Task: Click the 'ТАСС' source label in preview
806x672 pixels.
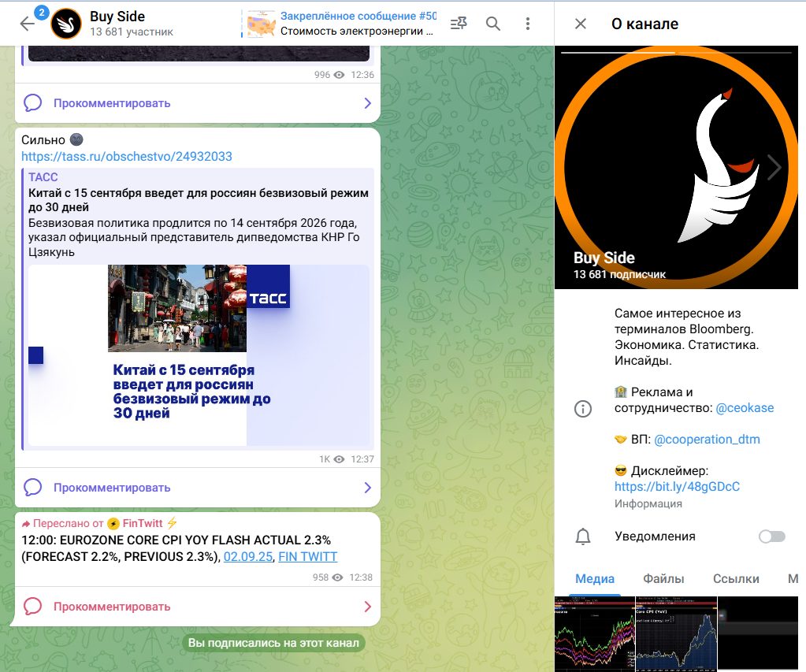Action: [43, 177]
